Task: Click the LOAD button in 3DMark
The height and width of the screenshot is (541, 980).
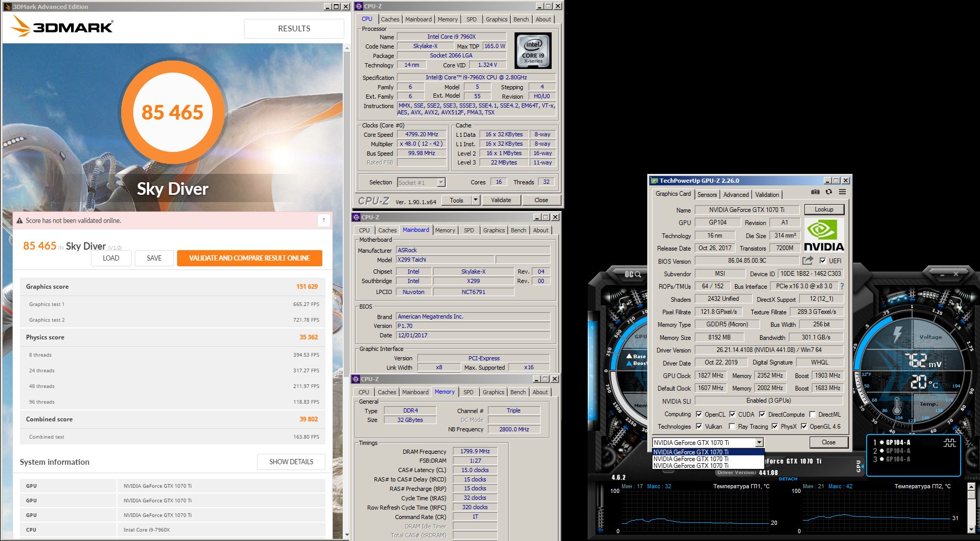Action: tap(111, 258)
